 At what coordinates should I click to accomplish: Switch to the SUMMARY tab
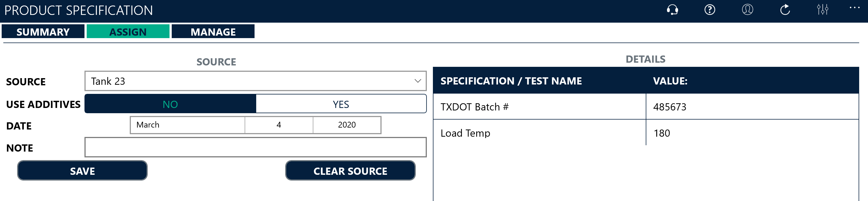tap(43, 32)
